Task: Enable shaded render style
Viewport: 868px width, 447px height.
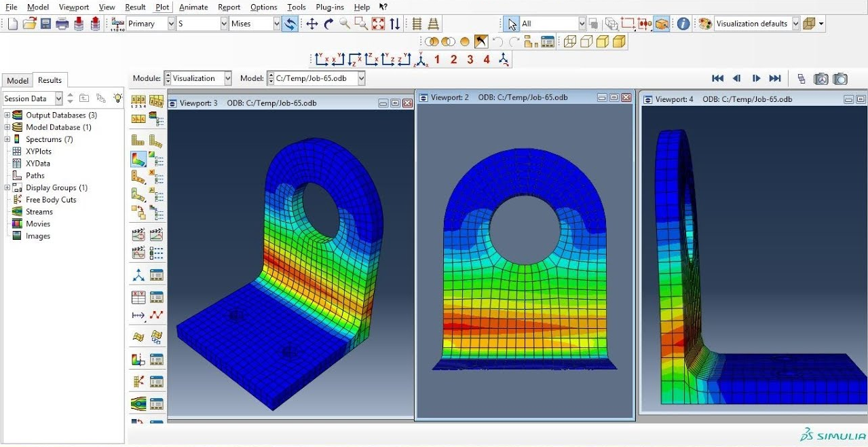Action: [618, 42]
